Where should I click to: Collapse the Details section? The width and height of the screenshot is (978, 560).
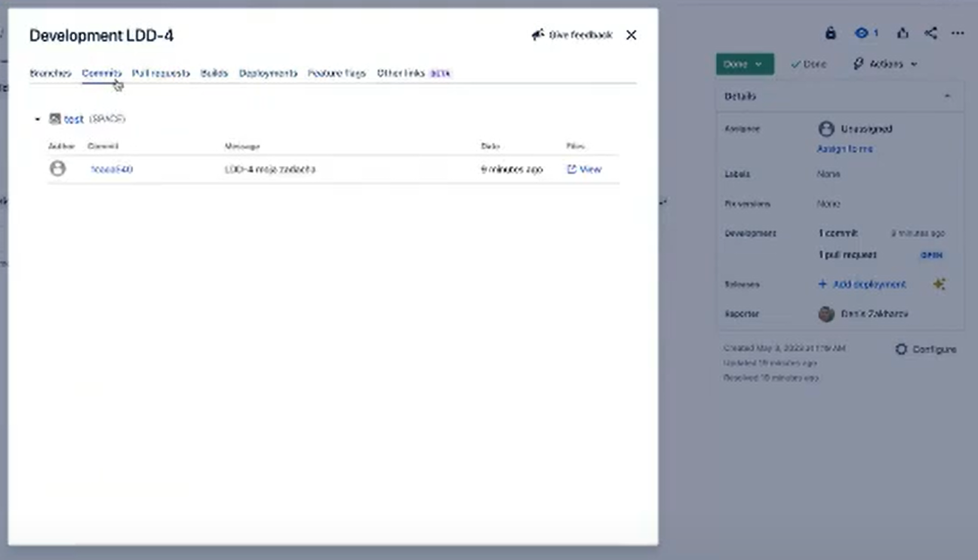pos(949,96)
